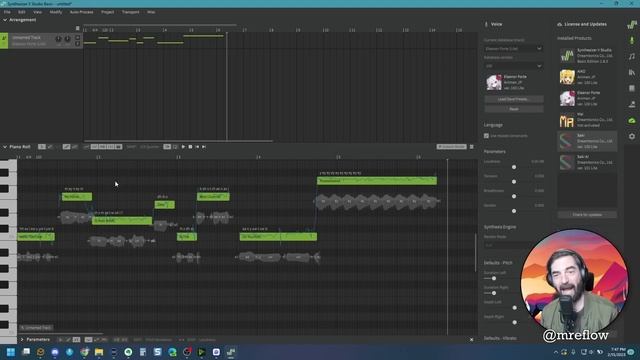Open the Settings gear sidebar icon
The height and width of the screenshot is (360, 640).
[x=632, y=136]
